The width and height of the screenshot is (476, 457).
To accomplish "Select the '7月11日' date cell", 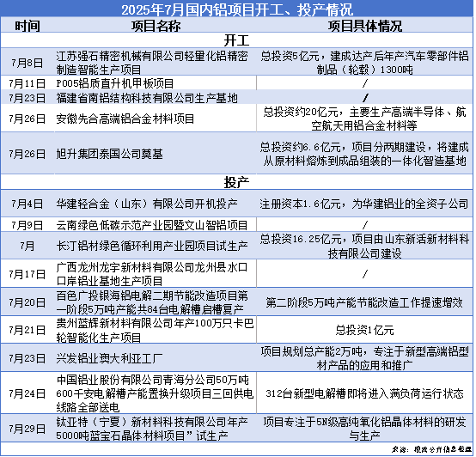I will coord(27,83).
